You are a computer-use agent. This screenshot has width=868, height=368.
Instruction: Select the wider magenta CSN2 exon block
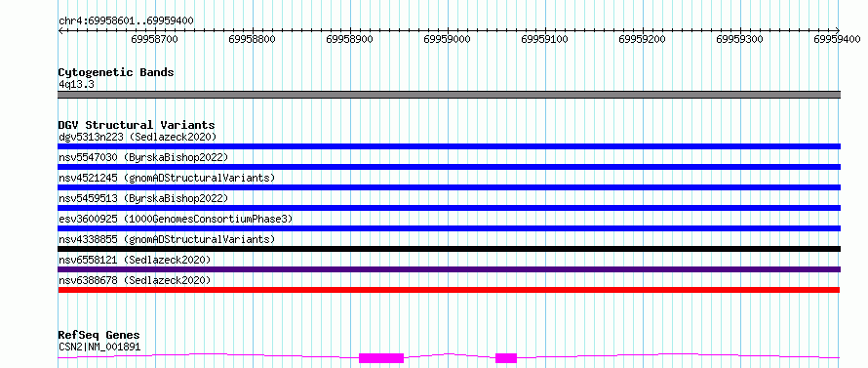pyautogui.click(x=381, y=358)
